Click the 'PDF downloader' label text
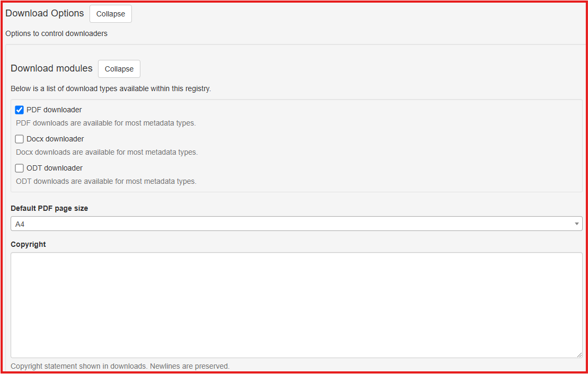Screen dimensions: 588x374 (54, 110)
